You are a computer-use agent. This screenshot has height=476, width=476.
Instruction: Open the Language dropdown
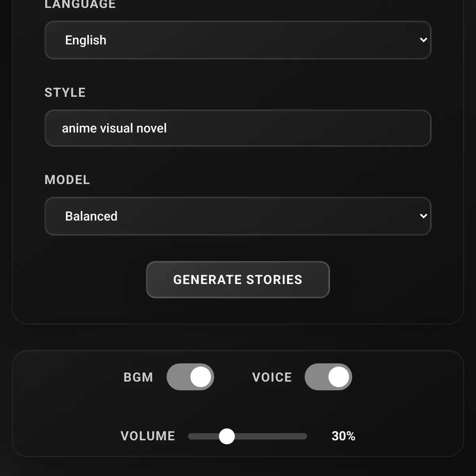click(238, 40)
